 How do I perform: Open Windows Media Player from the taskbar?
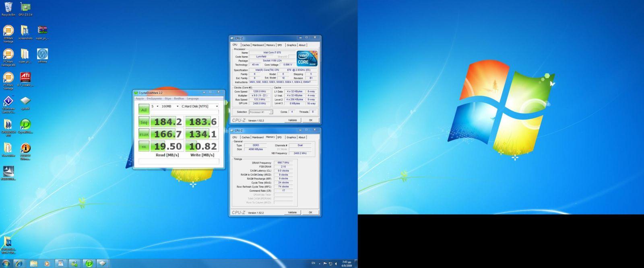tap(47, 263)
